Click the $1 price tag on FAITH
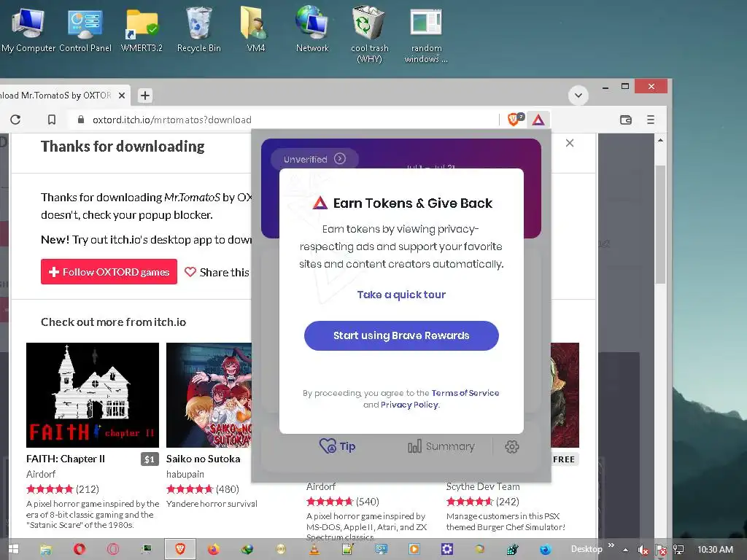The width and height of the screenshot is (747, 560). pos(150,459)
